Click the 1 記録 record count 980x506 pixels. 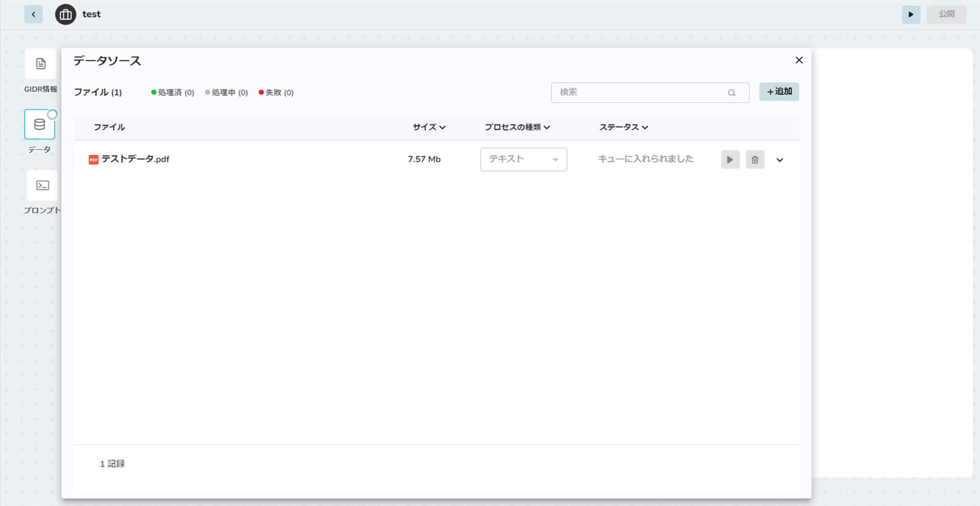(112, 464)
